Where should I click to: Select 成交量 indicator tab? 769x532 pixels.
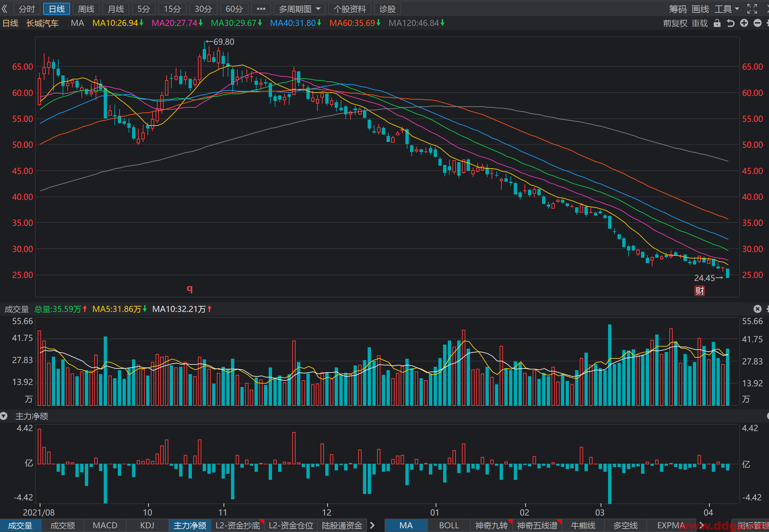click(x=20, y=526)
